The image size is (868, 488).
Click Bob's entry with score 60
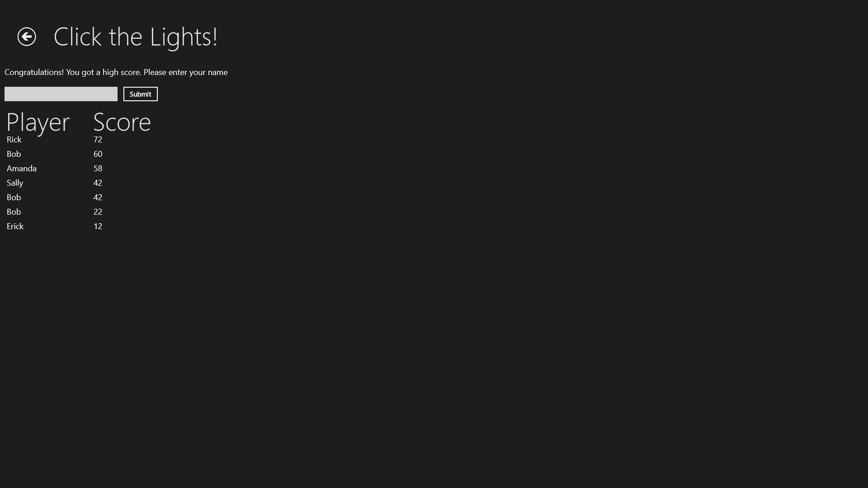pos(14,154)
